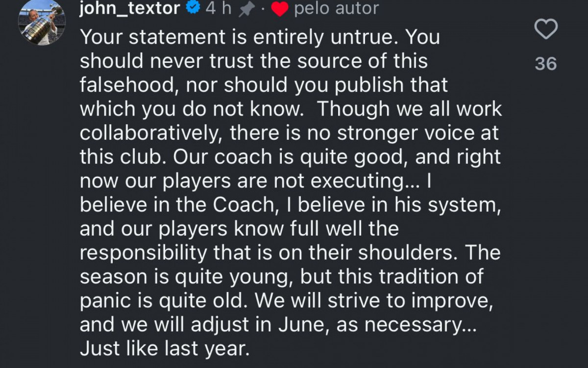The height and width of the screenshot is (368, 588).
Task: Click the '4 h' timestamp
Action: 218,8
